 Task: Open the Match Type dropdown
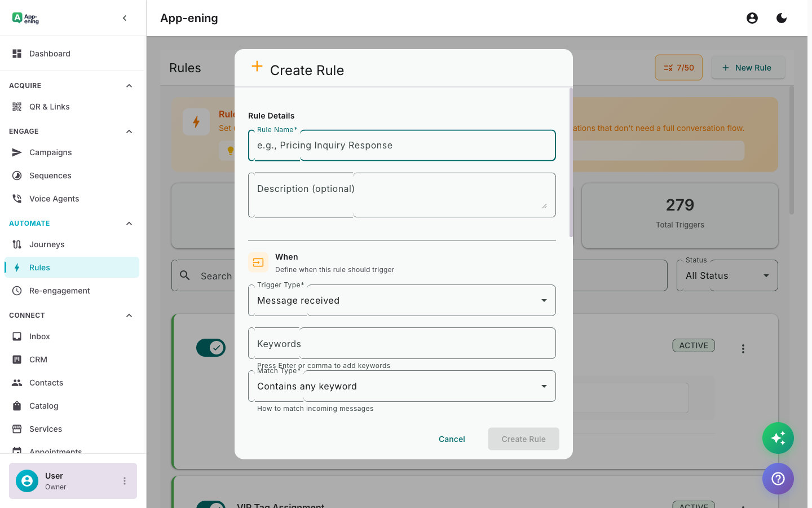pyautogui.click(x=401, y=386)
